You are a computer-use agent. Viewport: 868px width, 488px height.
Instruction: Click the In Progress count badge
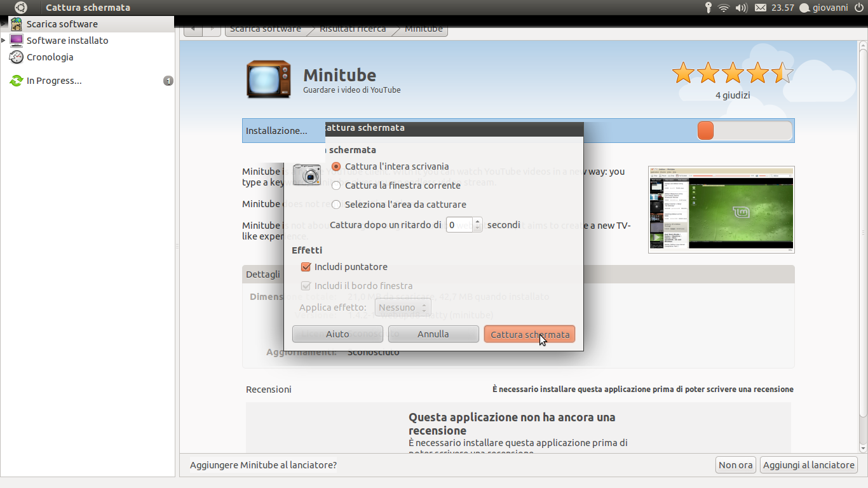[x=168, y=81]
